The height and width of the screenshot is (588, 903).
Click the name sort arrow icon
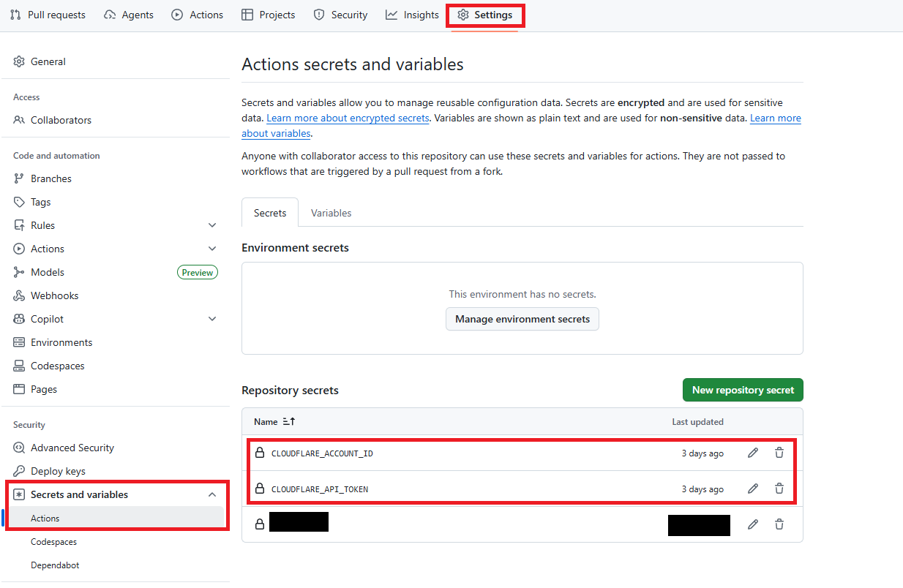288,422
